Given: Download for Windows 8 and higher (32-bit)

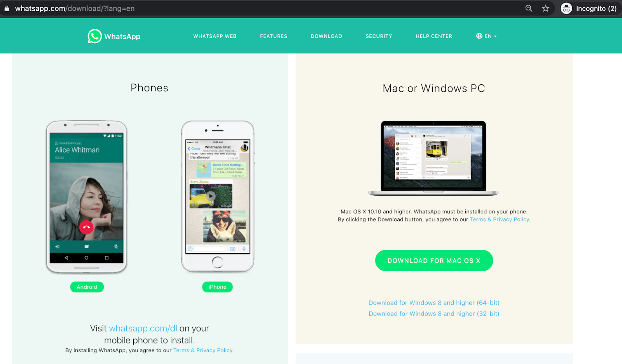Looking at the screenshot, I should click(434, 313).
